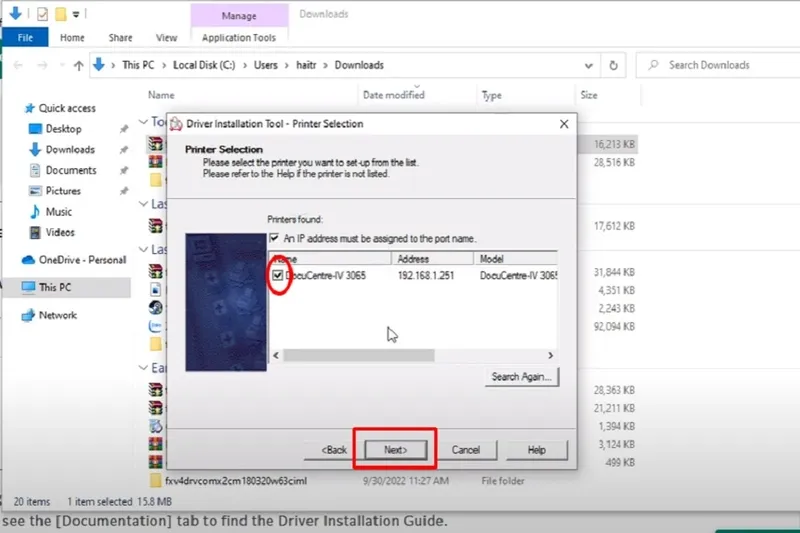The height and width of the screenshot is (533, 800).
Task: Collapse the Today file group
Action: (x=142, y=122)
